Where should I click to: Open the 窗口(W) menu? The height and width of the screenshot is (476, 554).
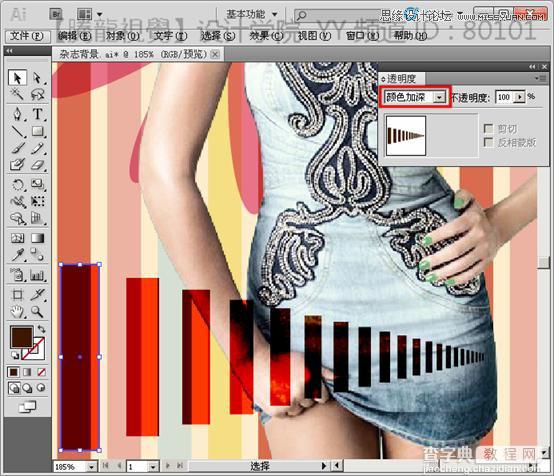pos(363,36)
